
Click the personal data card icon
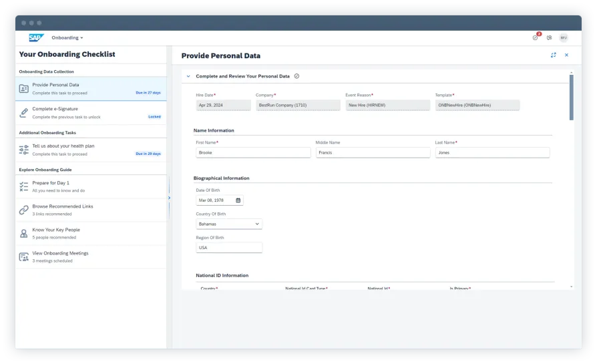click(x=23, y=89)
